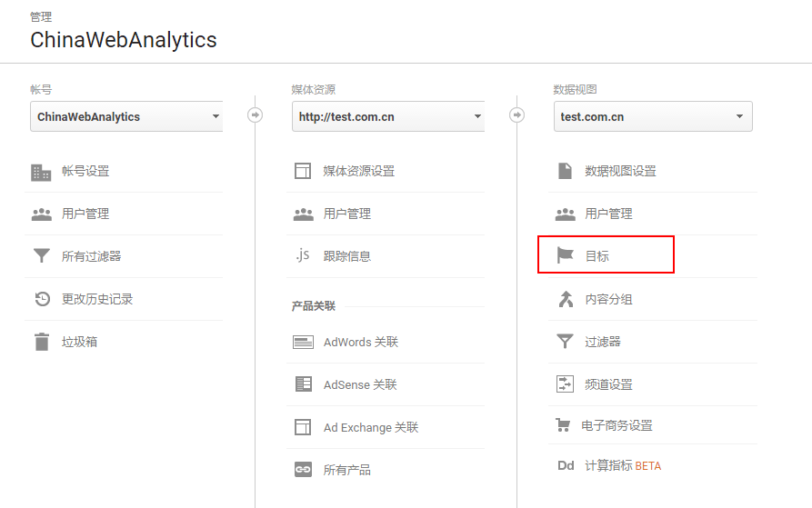This screenshot has height=508, width=812.
Task: Click the merge arrow icon for 内容分组
Action: click(565, 299)
